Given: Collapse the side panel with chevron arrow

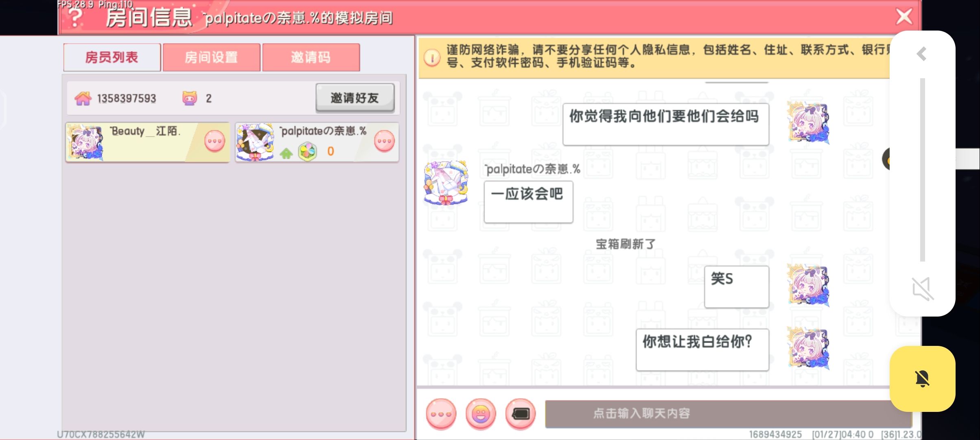Looking at the screenshot, I should (922, 54).
